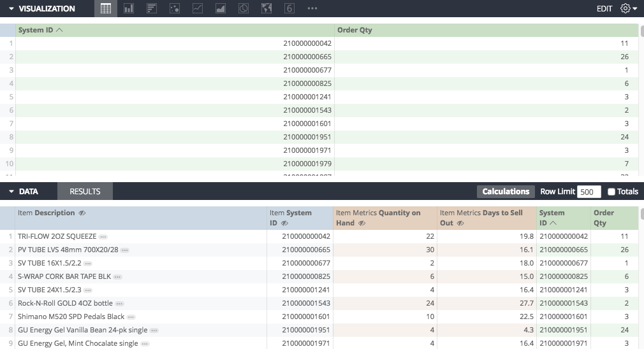This screenshot has width=644, height=349.
Task: Switch to scatterplot visualization
Action: pyautogui.click(x=175, y=8)
